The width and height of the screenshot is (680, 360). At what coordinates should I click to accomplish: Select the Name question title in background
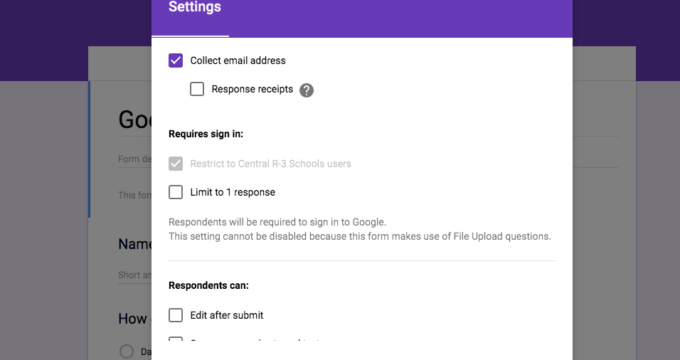pyautogui.click(x=135, y=244)
